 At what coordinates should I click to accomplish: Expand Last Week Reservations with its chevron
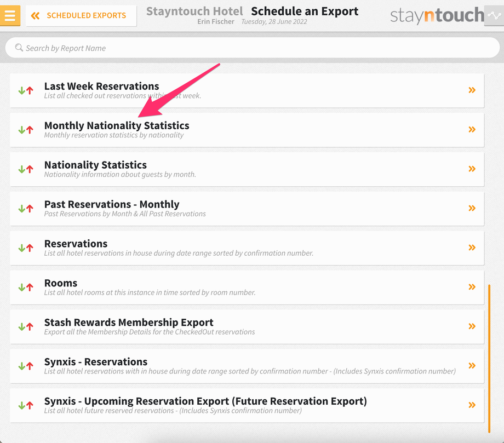click(472, 90)
